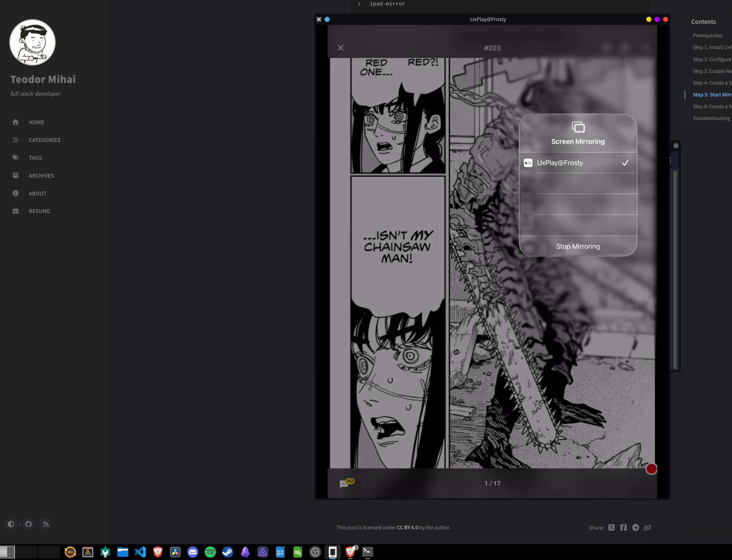Viewport: 732px width, 560px height.
Task: Go to the ARCHIVES page
Action: point(41,176)
